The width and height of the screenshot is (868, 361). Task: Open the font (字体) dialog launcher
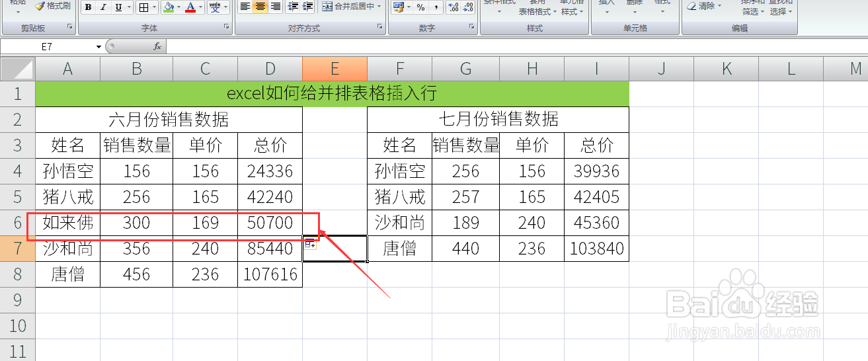(227, 27)
